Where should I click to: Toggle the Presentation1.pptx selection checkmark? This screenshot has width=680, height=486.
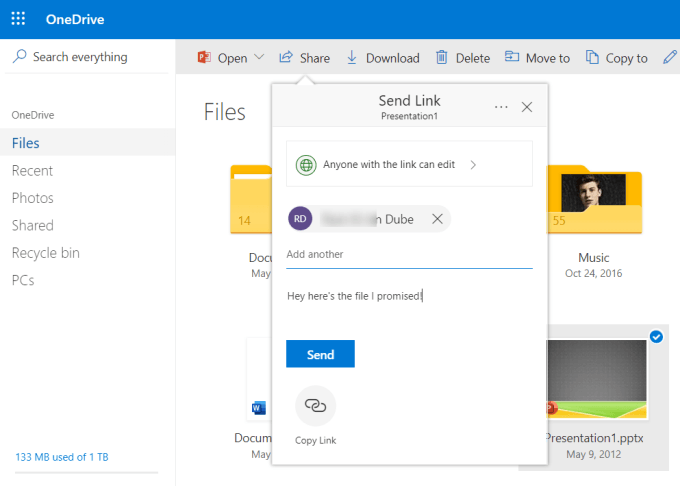pos(656,336)
